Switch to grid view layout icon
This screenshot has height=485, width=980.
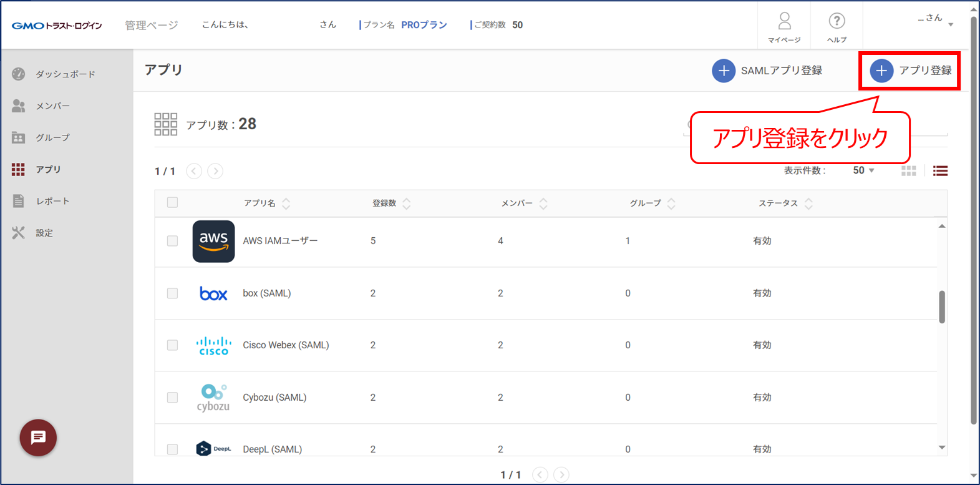[x=908, y=170]
